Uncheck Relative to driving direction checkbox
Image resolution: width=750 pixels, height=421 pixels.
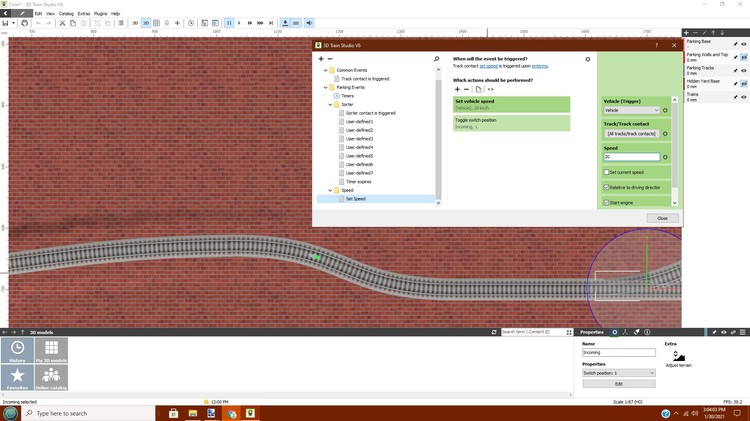tap(606, 187)
